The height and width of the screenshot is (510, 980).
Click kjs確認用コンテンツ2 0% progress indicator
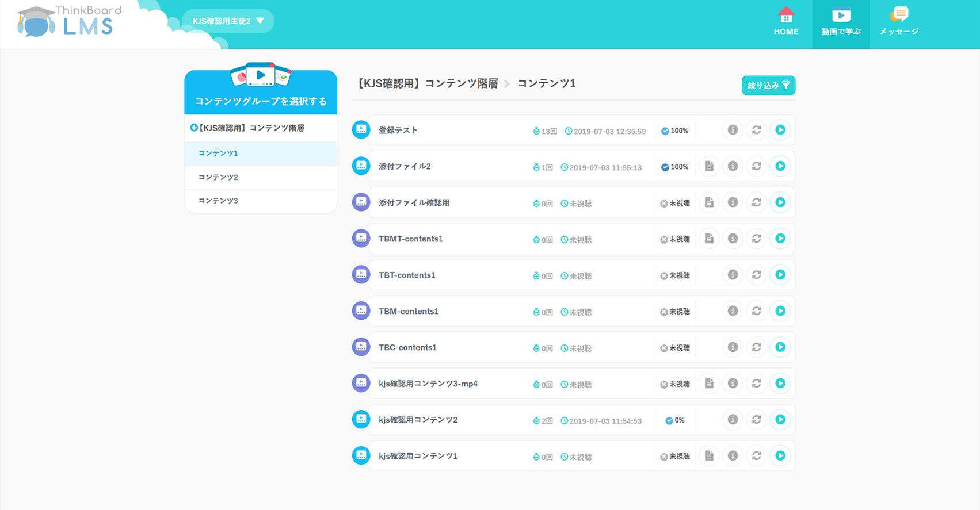[x=674, y=421]
